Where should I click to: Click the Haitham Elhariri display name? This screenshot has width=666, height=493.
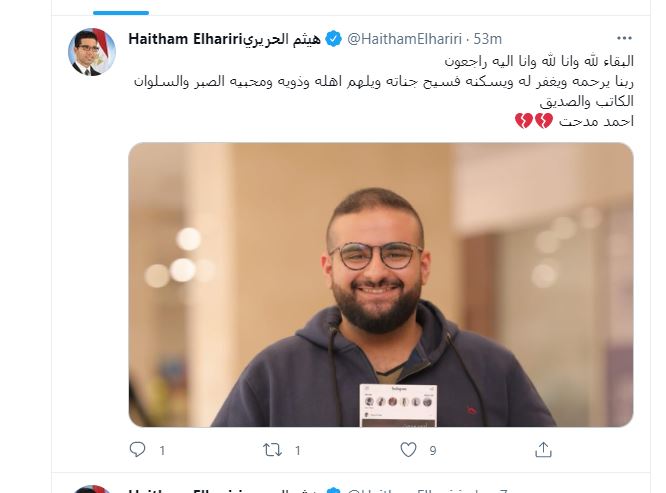[224, 39]
